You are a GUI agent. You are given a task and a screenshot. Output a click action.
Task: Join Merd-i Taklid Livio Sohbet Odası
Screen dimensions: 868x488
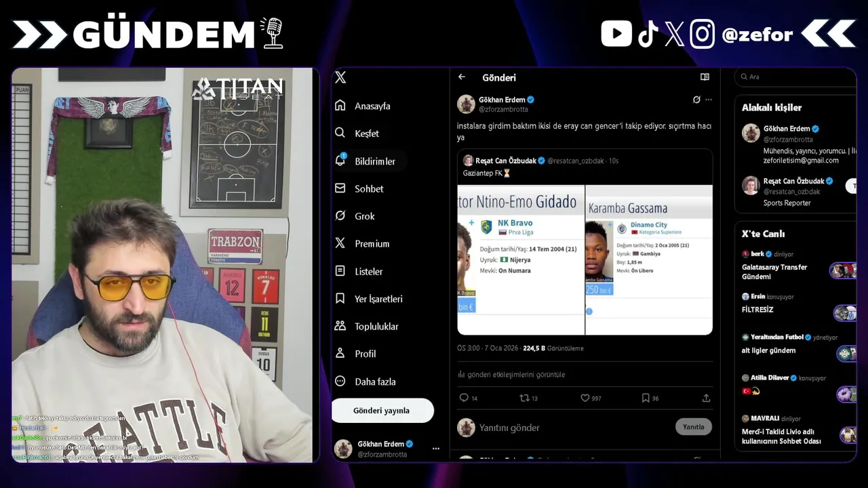coord(796,430)
